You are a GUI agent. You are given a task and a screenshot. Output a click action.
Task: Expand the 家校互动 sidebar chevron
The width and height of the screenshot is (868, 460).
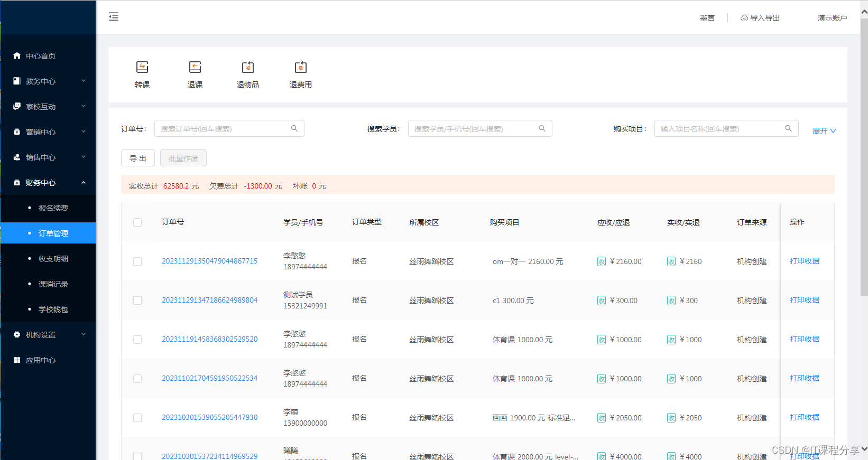84,106
